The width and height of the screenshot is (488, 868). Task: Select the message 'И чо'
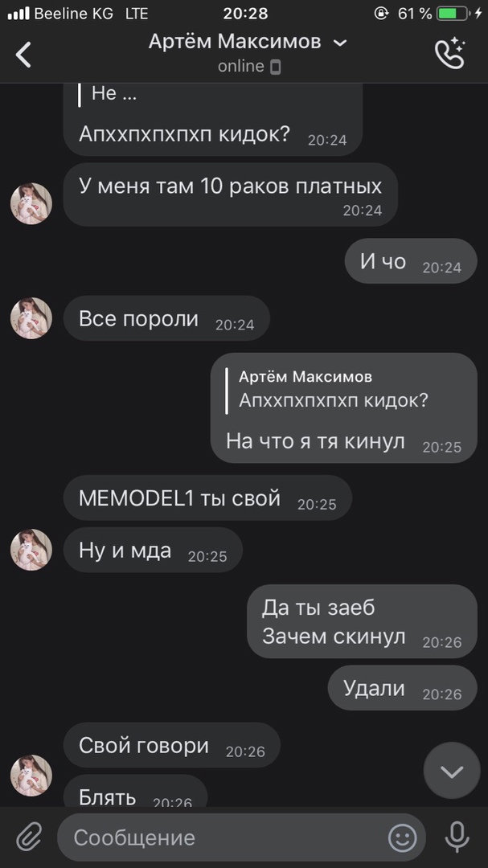411,260
